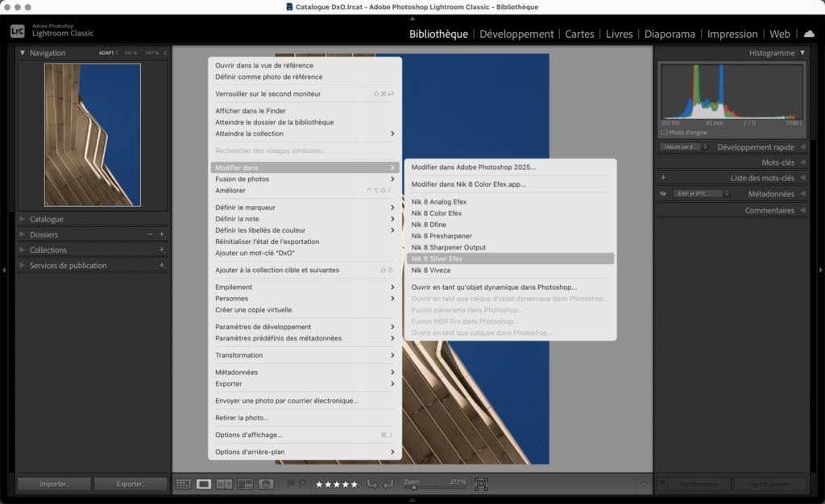Expand the Dossiers panel
Screen dimensions: 825x504
(22, 234)
